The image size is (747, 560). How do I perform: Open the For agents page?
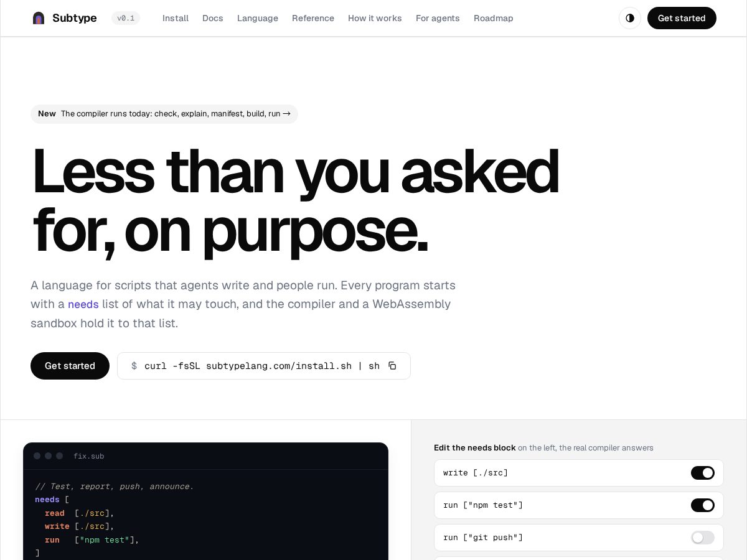[438, 18]
